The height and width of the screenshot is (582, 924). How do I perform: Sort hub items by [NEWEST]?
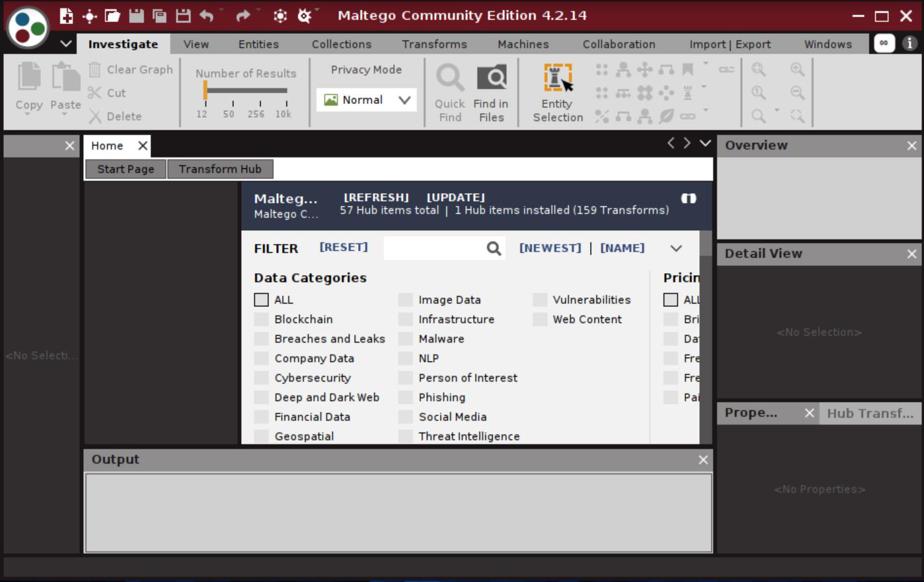click(550, 248)
